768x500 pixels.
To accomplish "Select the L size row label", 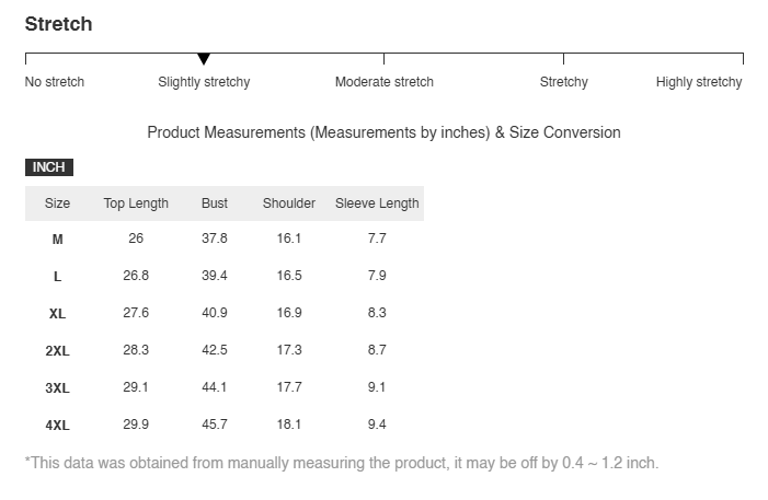I will pos(58,276).
